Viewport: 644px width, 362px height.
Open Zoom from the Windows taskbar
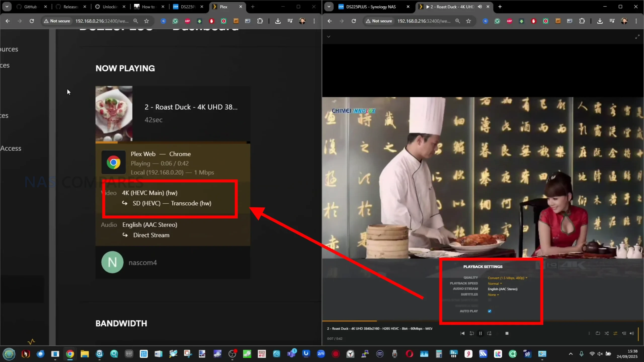[321, 354]
